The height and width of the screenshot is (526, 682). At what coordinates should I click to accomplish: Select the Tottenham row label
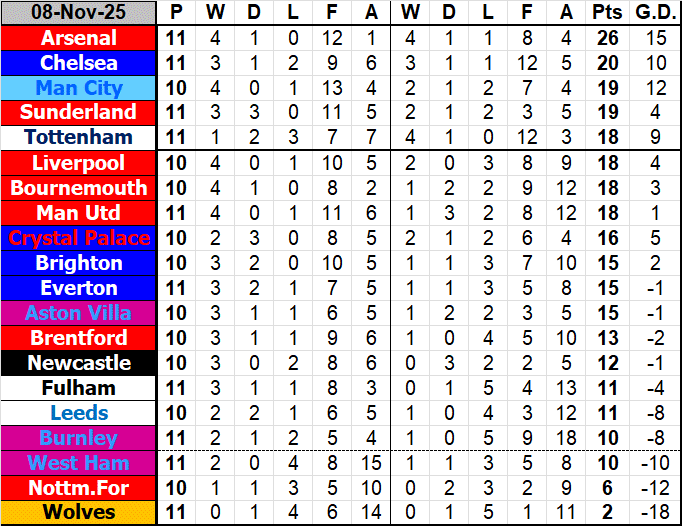pyautogui.click(x=79, y=137)
